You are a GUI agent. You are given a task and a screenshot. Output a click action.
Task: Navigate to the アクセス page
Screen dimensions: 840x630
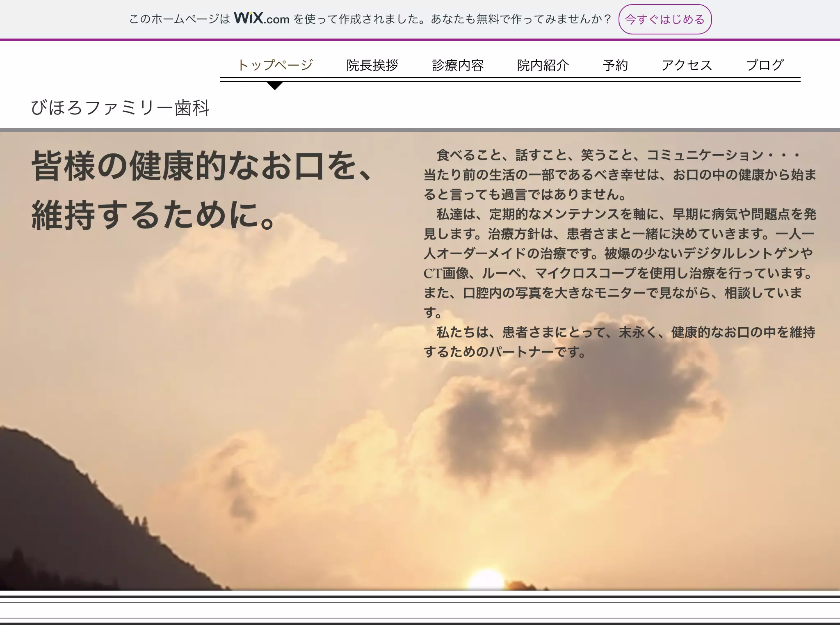coord(687,65)
